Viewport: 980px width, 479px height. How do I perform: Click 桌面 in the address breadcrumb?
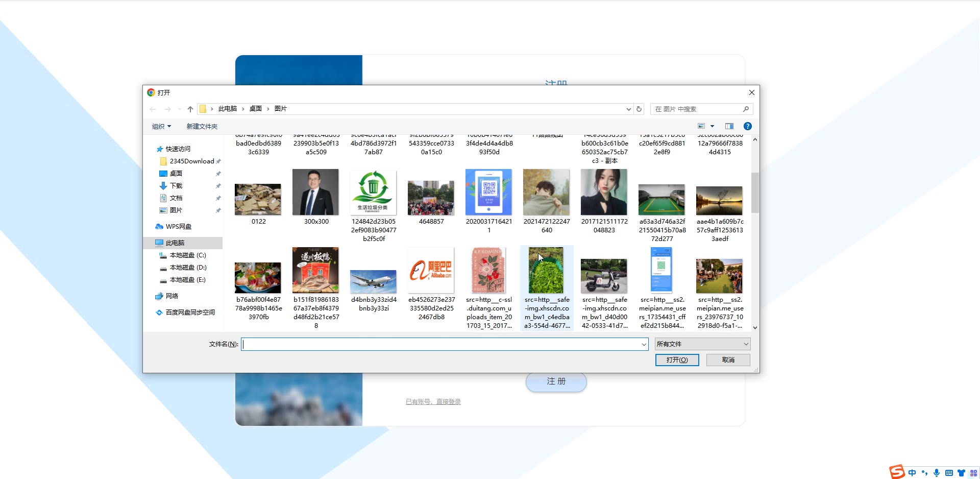[255, 109]
